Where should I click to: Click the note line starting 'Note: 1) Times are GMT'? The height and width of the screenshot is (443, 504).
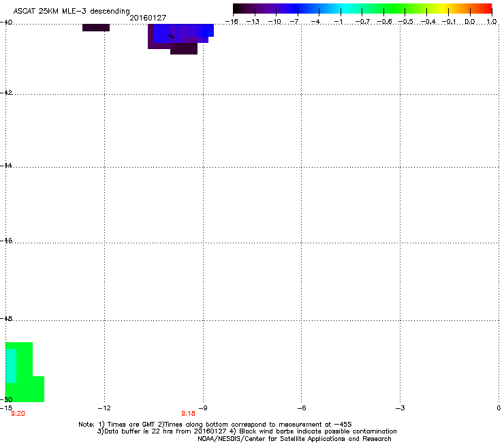(x=215, y=425)
